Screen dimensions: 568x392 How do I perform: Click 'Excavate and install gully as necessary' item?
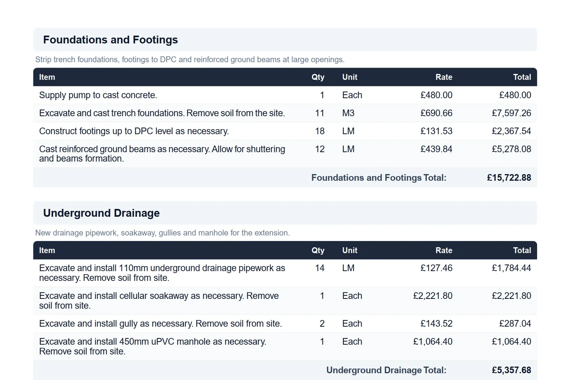click(x=160, y=324)
